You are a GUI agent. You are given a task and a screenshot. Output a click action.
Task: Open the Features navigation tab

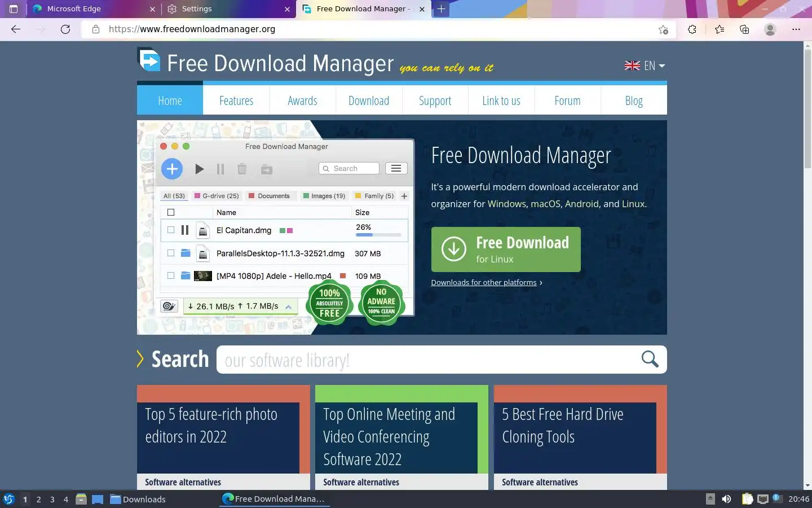tap(236, 100)
